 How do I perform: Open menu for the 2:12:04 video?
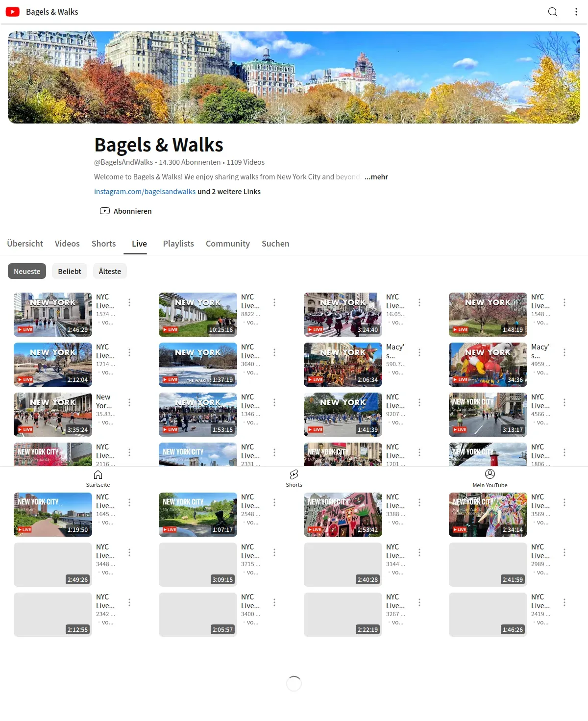129,352
